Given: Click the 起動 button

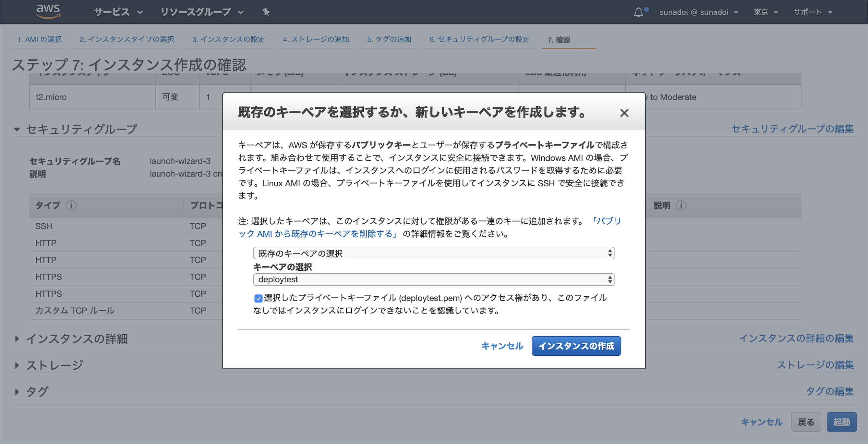Looking at the screenshot, I should 842,422.
